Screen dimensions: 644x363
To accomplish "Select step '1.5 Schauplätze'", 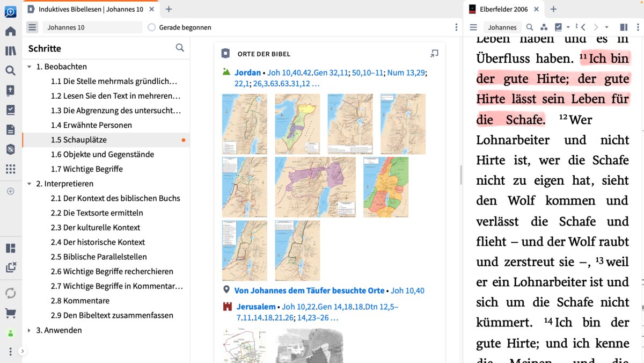I will (x=106, y=140).
